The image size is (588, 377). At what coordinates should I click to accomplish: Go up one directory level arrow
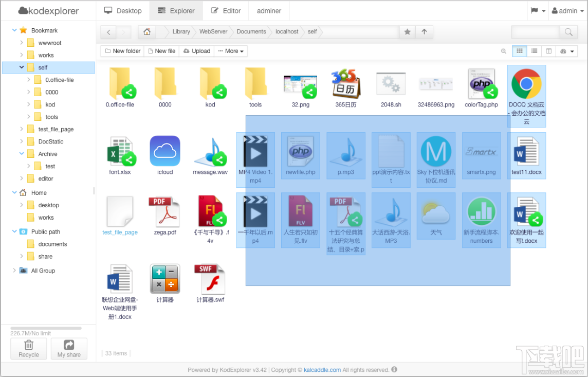[x=424, y=32]
